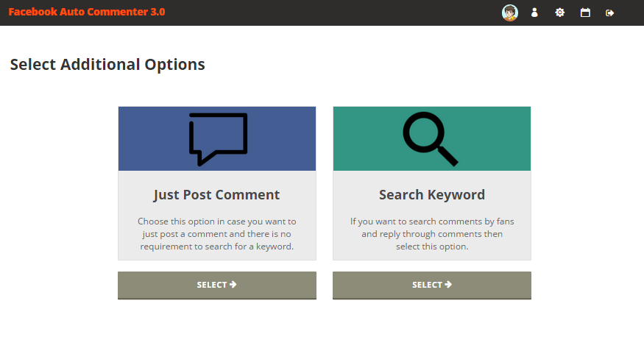This screenshot has height=351, width=644.
Task: Click the Search Keyword description text
Action: pos(432,234)
